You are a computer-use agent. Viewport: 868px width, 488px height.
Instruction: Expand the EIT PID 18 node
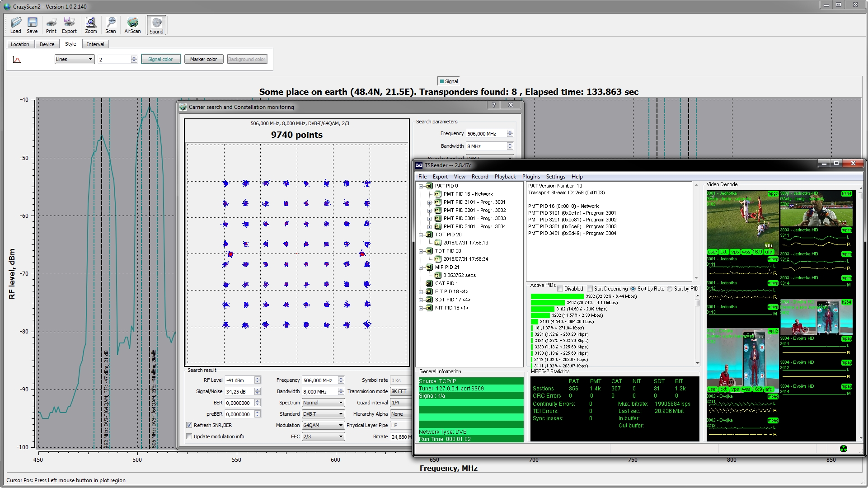[421, 292]
